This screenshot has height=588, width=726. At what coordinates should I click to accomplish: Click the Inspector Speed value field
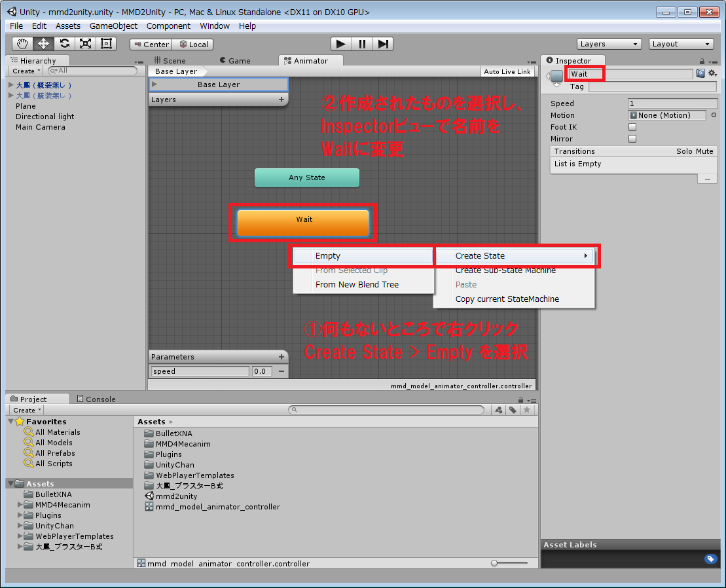pos(672,103)
